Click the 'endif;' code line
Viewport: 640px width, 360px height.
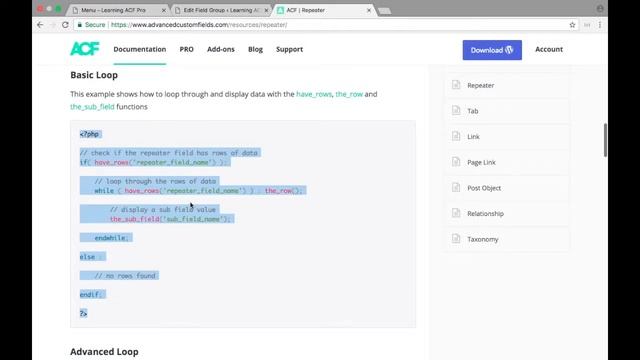[91, 295]
